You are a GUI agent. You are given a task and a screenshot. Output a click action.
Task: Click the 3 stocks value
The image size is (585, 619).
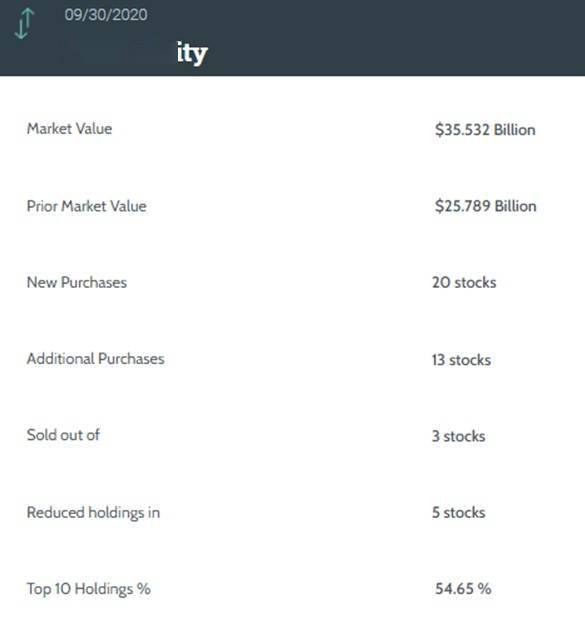tap(458, 436)
